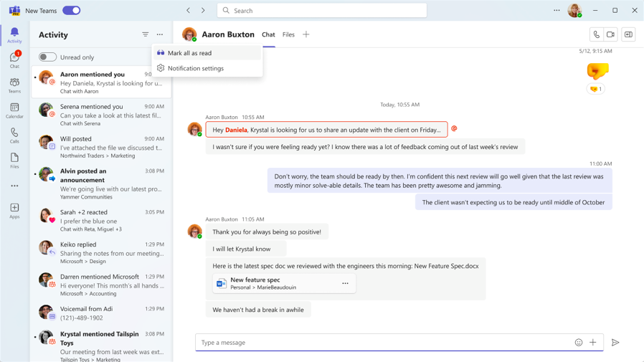Viewport: 644px width, 362px height.
Task: Open the Aaron mentioned you notification
Action: 101,82
